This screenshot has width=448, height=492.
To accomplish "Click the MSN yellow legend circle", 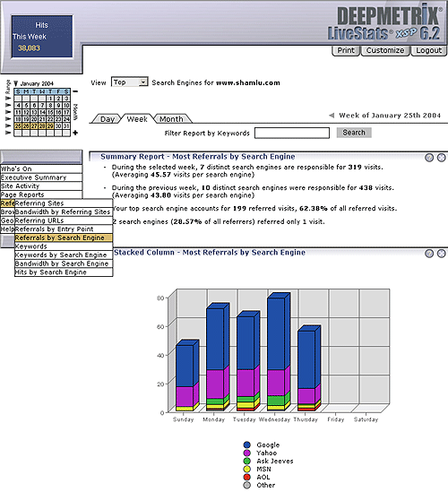I will pos(247,469).
